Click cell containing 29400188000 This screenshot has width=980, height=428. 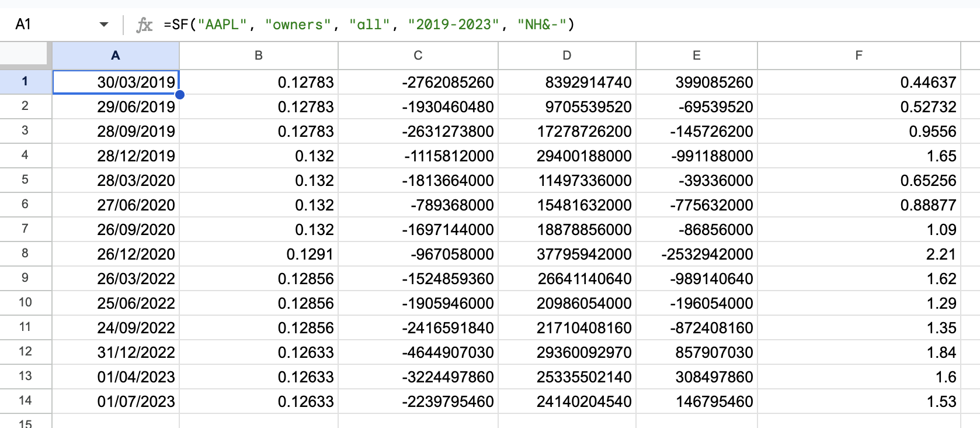pos(567,156)
